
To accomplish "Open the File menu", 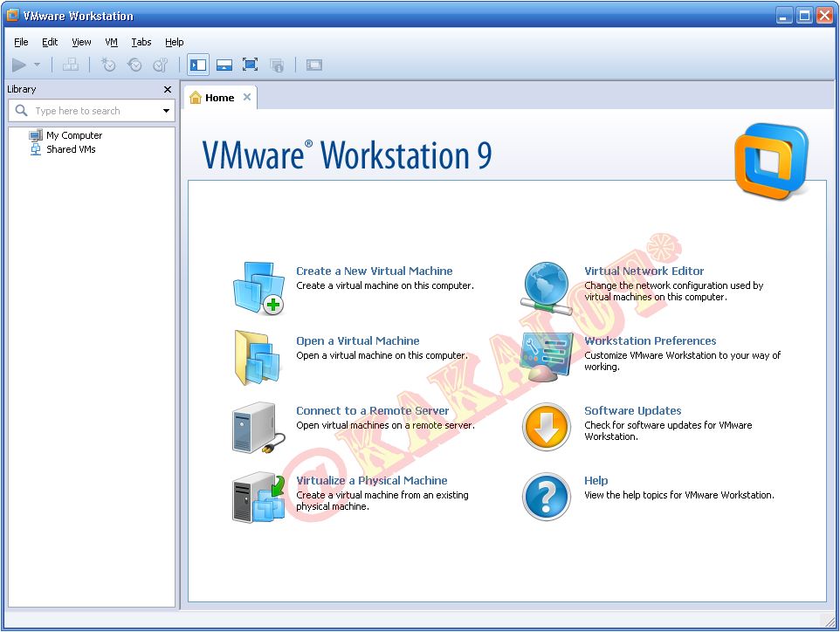I will pyautogui.click(x=21, y=42).
